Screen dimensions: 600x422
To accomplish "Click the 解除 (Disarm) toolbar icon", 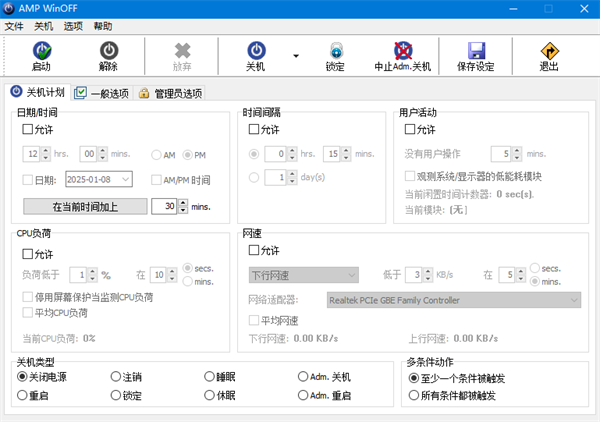I will [109, 51].
